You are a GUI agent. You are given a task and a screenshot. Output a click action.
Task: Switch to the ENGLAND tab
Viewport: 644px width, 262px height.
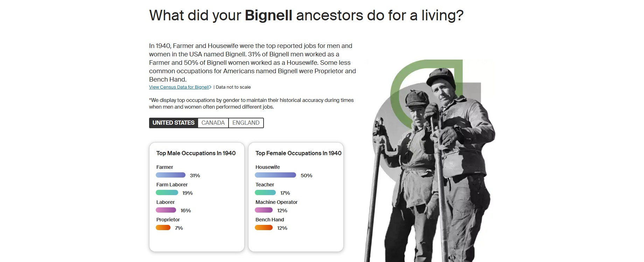(246, 123)
